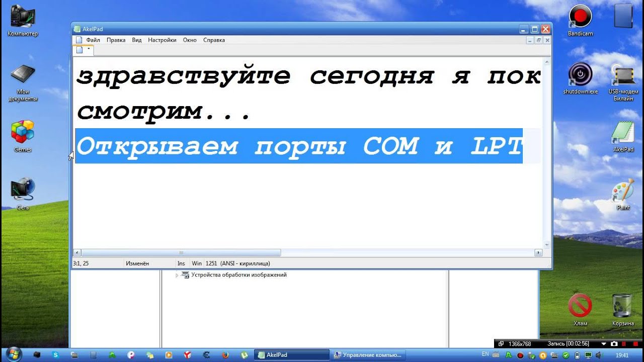The image size is (644, 362).
Task: Click the green checkmark tray icon
Action: (x=566, y=355)
